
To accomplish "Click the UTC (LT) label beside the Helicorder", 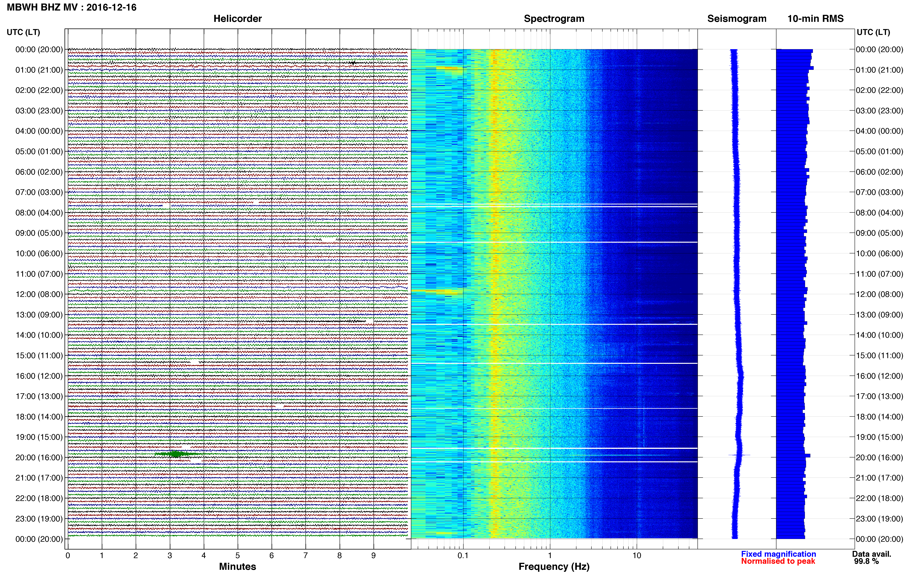I will (x=23, y=32).
